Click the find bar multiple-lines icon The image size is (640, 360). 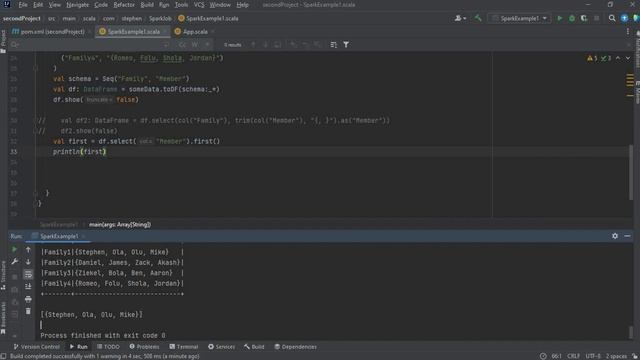click(333, 44)
